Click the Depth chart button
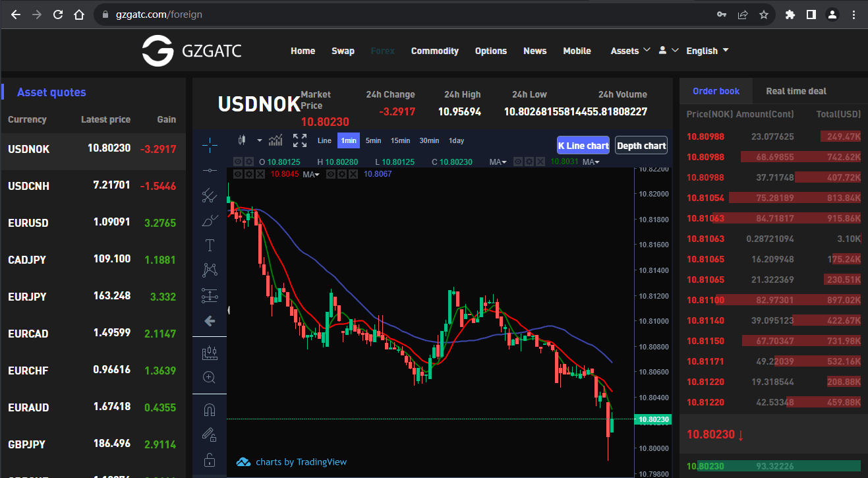 click(641, 146)
